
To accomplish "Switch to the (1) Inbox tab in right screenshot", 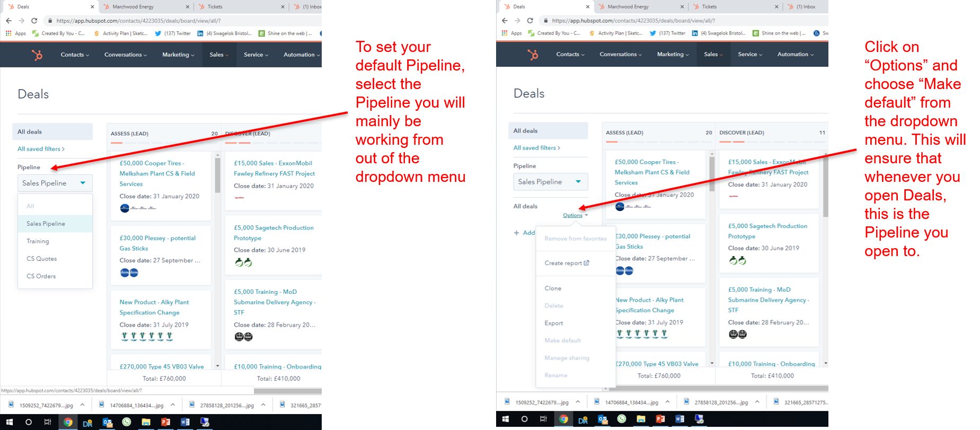I will click(x=806, y=7).
